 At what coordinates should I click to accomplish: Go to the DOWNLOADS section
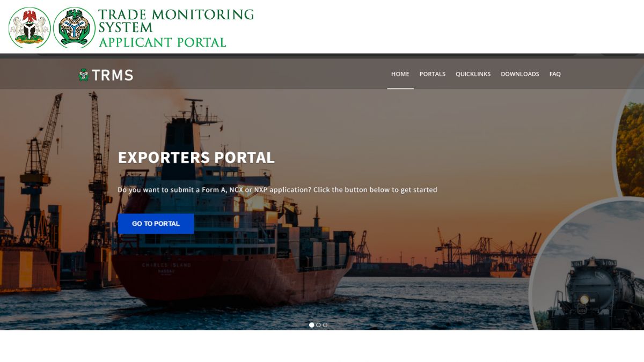[520, 74]
